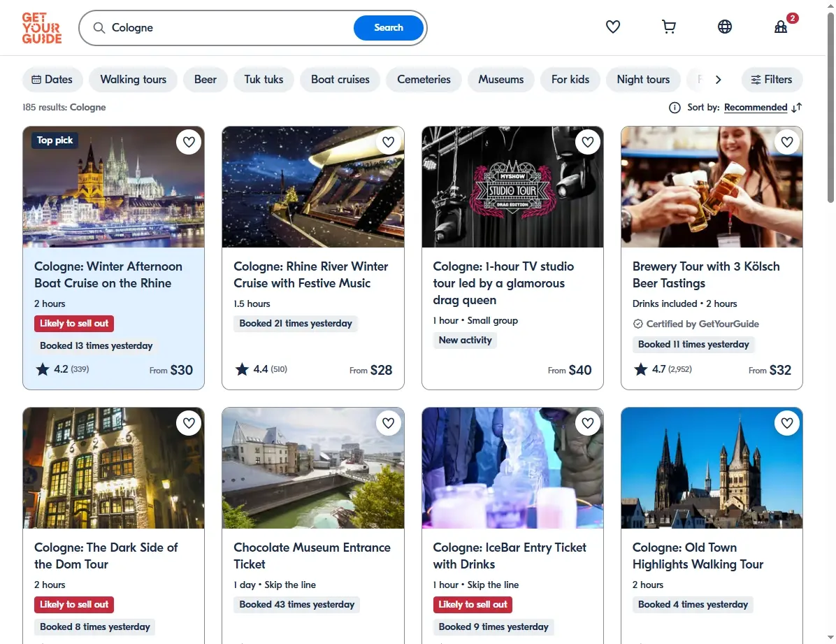This screenshot has width=836, height=644.
Task: Open the wishlist heart icon in header
Action: click(x=612, y=27)
